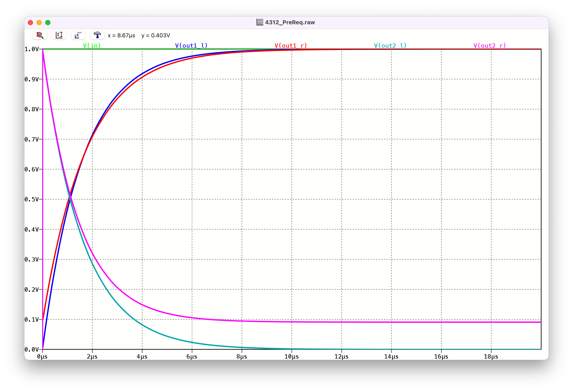Click the x = 8.67µs cursor readout
This screenshot has width=573, height=392.
coord(121,35)
